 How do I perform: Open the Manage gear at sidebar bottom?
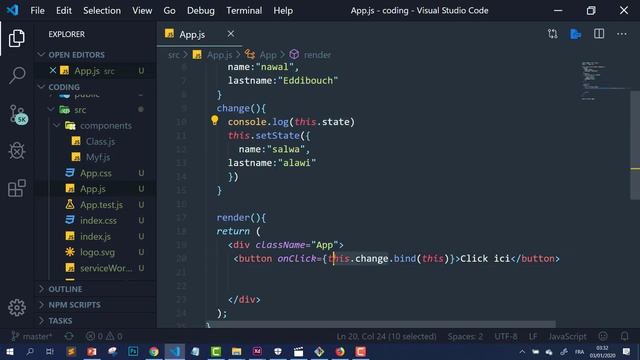pyautogui.click(x=17, y=307)
